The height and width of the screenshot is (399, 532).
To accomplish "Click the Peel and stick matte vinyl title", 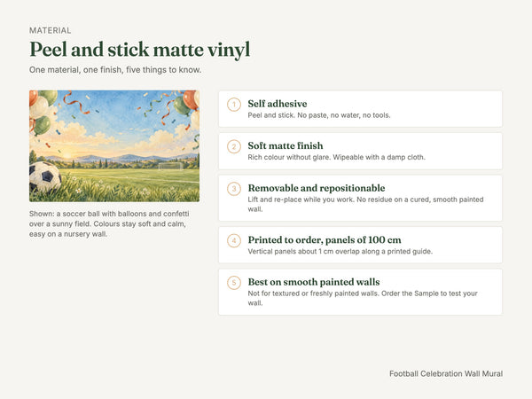I will 140,50.
